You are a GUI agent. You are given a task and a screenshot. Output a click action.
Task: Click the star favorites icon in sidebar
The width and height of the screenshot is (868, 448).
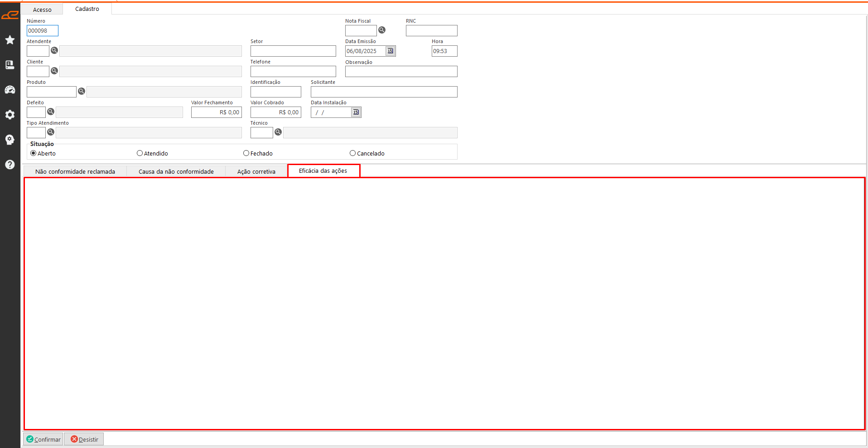tap(10, 40)
